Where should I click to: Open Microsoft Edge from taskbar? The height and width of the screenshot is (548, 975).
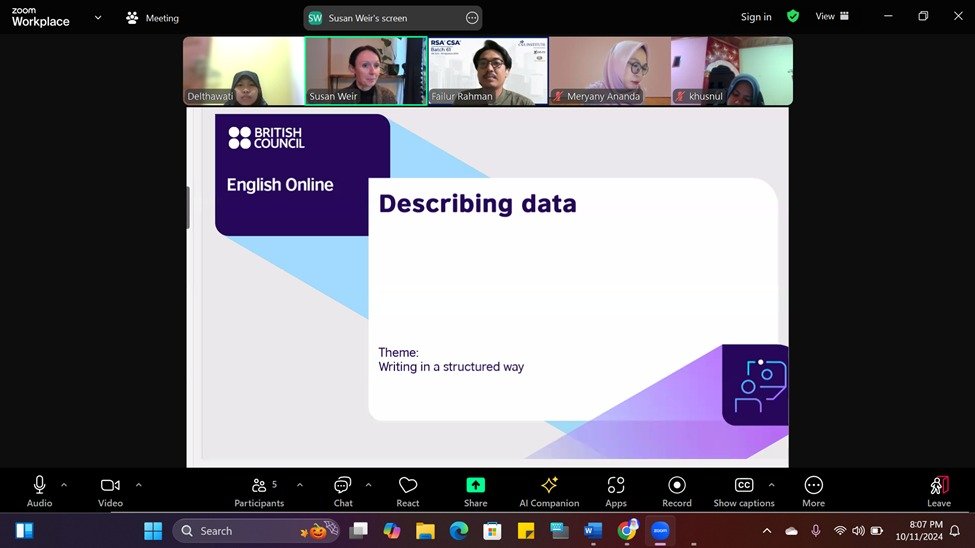[459, 531]
